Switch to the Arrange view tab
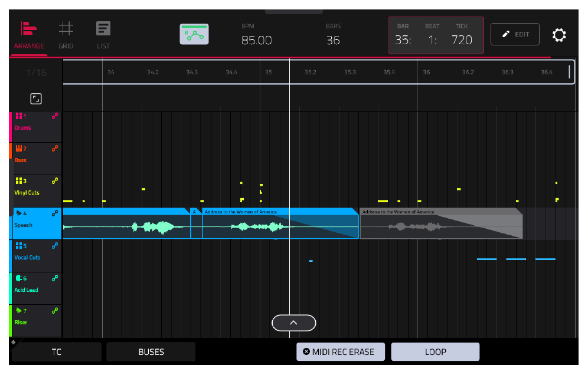Image resolution: width=588 pixels, height=375 pixels. click(29, 35)
